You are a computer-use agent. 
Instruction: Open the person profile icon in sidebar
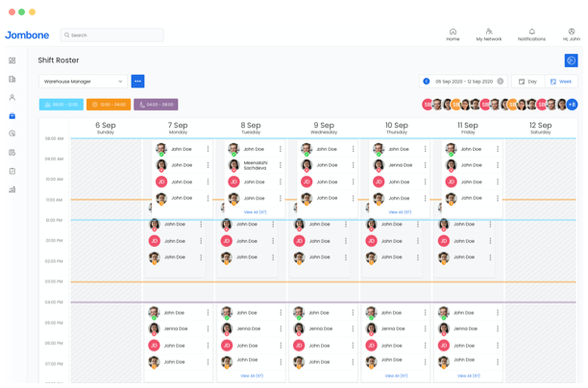pos(12,97)
